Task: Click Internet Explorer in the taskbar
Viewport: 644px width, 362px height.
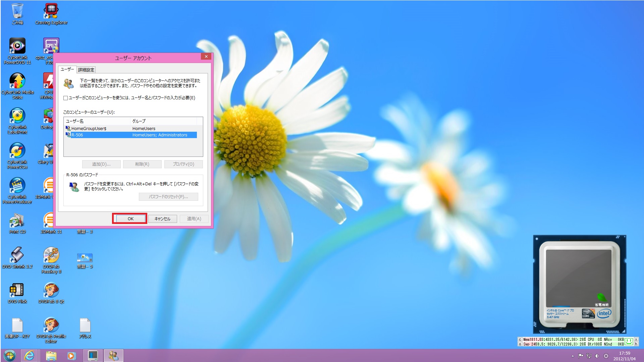Action: [30, 355]
